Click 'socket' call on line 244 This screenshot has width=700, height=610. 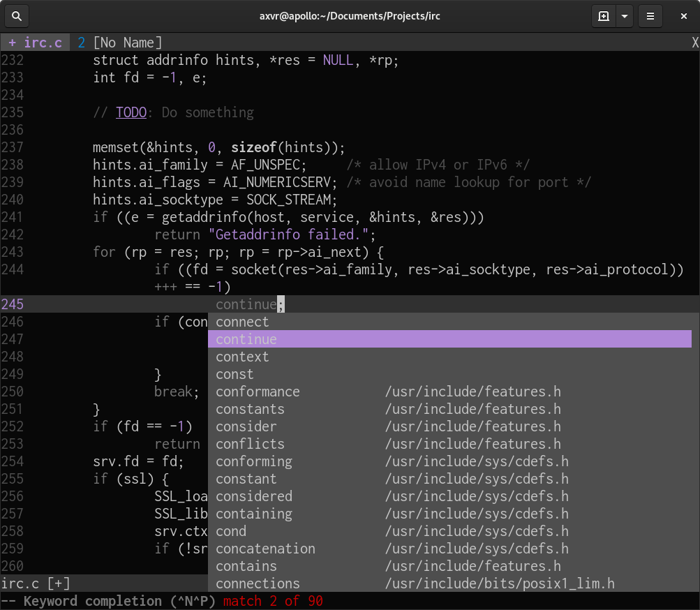[x=254, y=269]
